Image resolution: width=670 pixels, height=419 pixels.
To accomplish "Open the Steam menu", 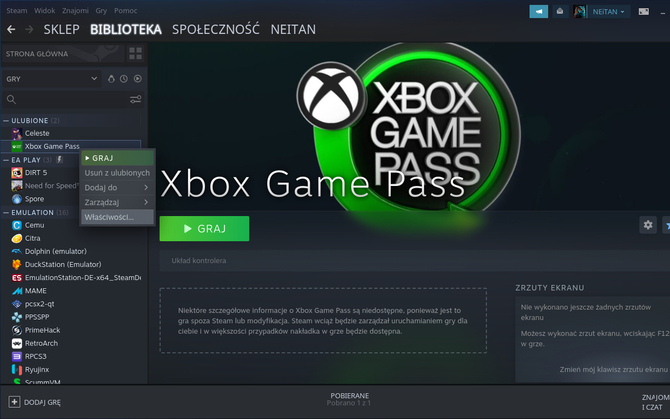I will [x=17, y=11].
